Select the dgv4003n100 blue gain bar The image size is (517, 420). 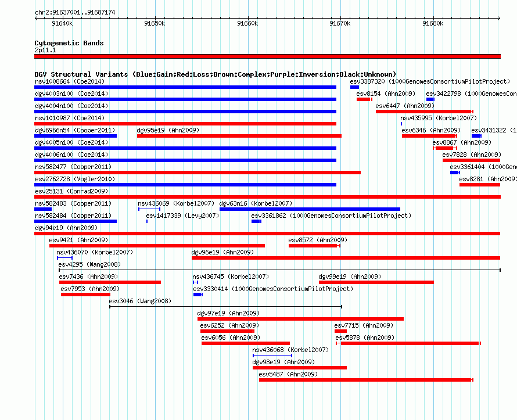[x=185, y=99]
